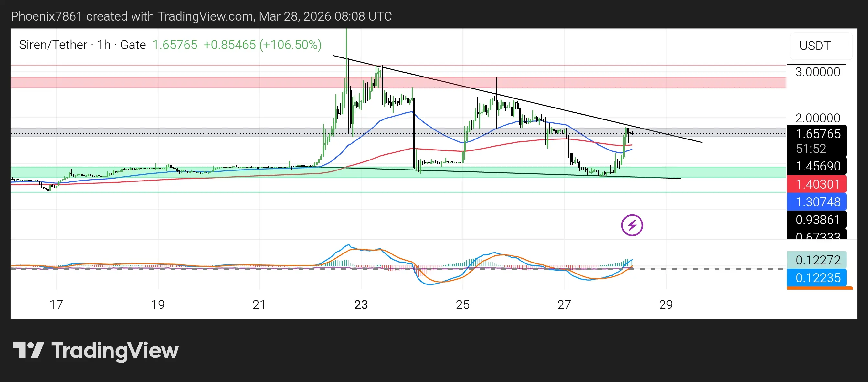Viewport: 868px width, 382px height.
Task: Select the red 1.40301 moving average label
Action: [818, 184]
